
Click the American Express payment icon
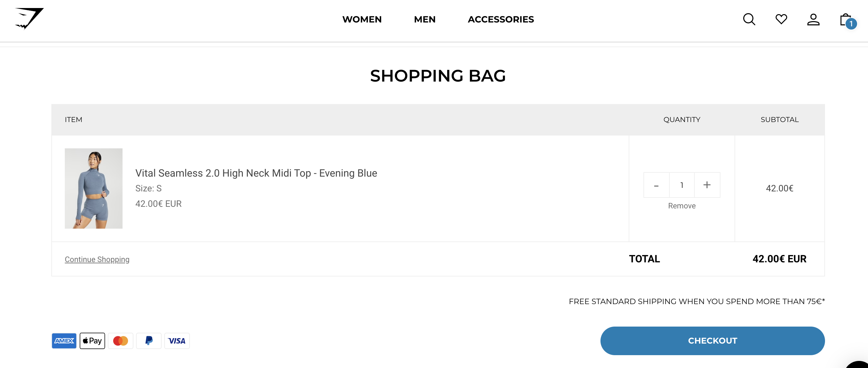click(64, 340)
